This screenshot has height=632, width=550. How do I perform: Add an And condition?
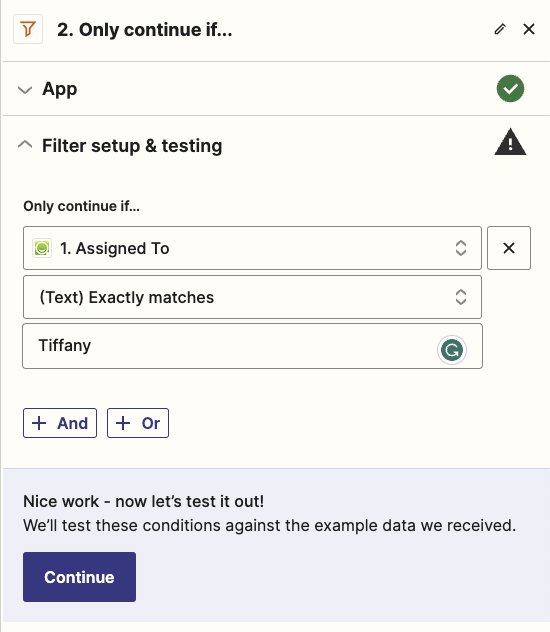60,423
